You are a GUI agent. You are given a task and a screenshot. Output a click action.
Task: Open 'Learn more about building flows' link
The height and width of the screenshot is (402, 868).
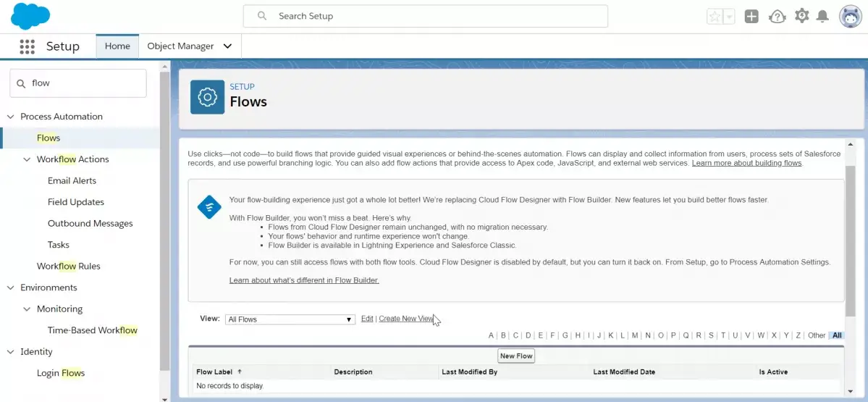point(747,164)
